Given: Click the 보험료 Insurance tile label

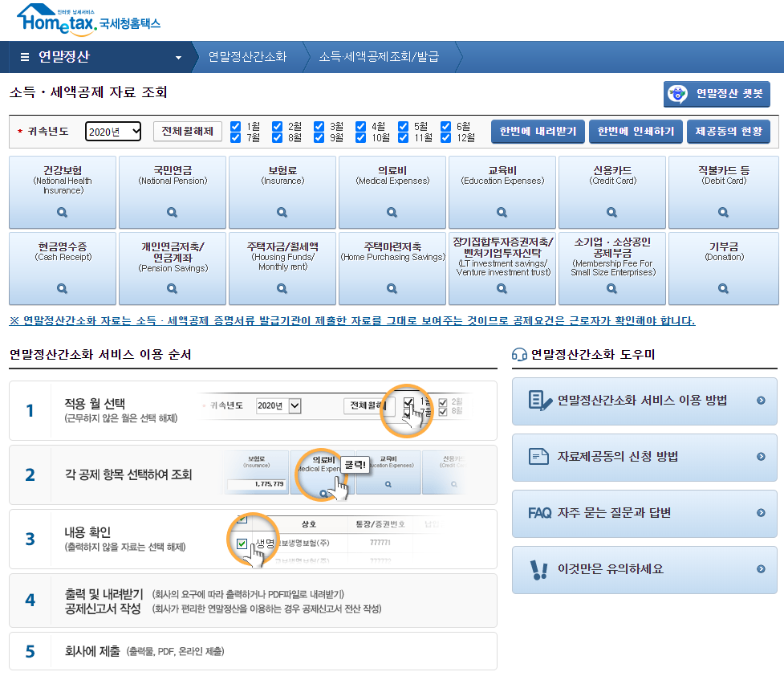Looking at the screenshot, I should [x=282, y=175].
